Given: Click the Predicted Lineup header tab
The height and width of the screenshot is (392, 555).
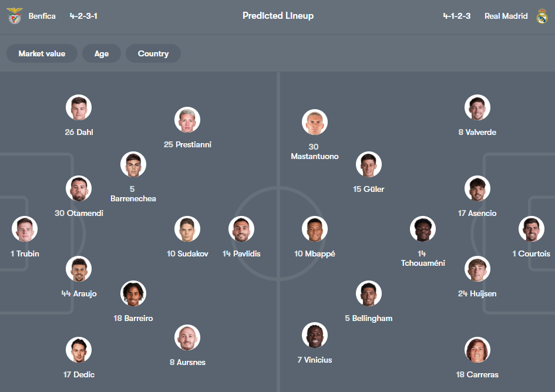Looking at the screenshot, I should point(278,16).
